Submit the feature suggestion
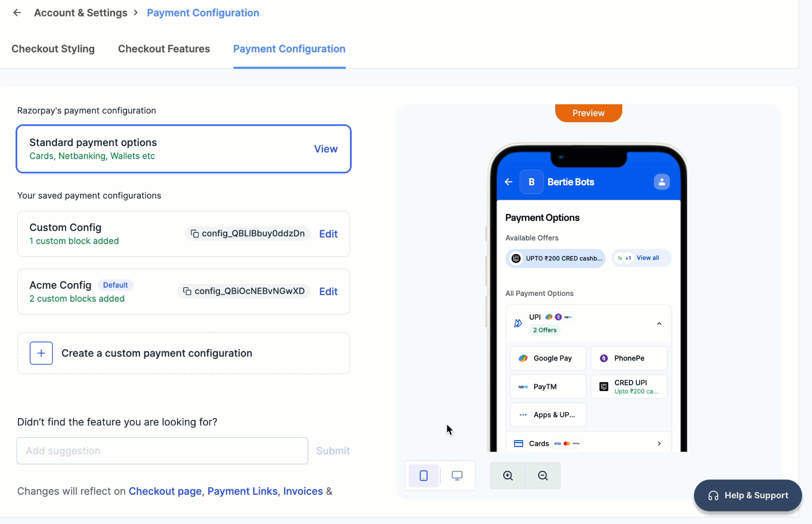Viewport: 812px width, 524px height. [x=333, y=451]
